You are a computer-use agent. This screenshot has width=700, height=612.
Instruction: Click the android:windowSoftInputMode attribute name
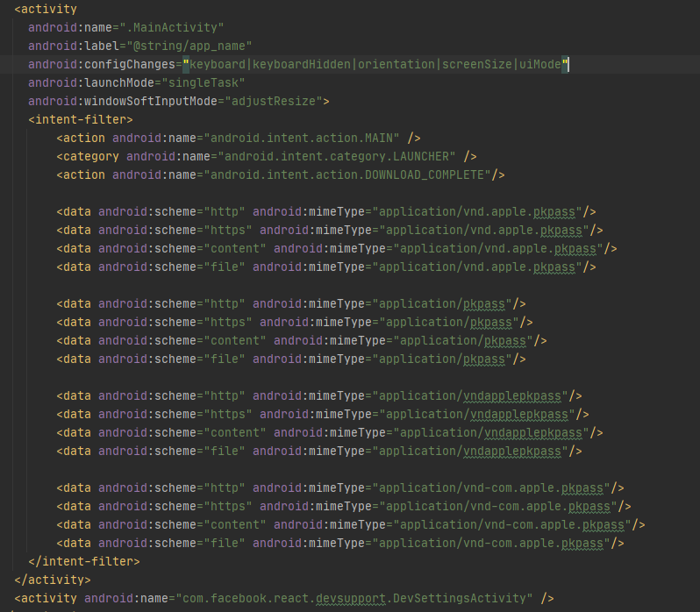[x=123, y=101]
